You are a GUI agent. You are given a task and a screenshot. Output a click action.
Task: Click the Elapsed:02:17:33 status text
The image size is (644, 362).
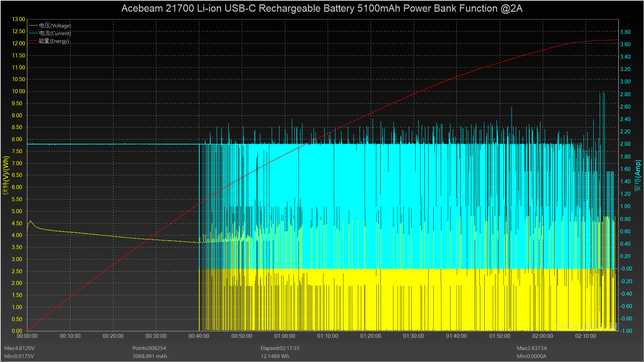(x=280, y=348)
